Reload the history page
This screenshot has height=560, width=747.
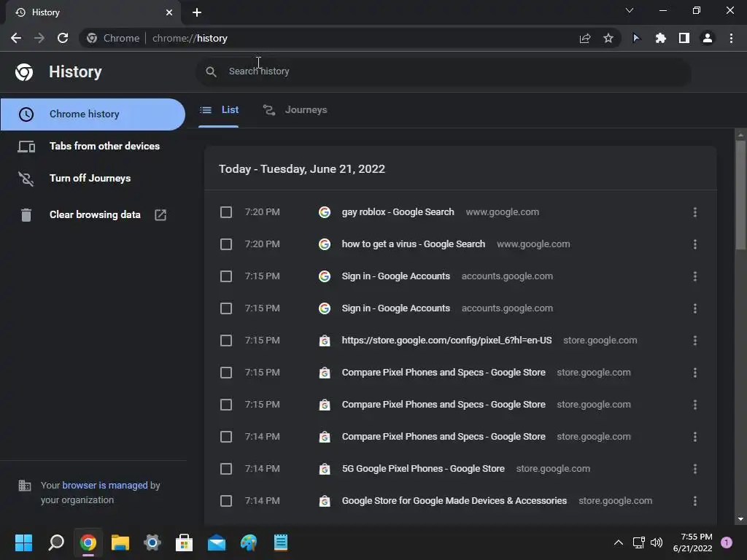point(63,38)
